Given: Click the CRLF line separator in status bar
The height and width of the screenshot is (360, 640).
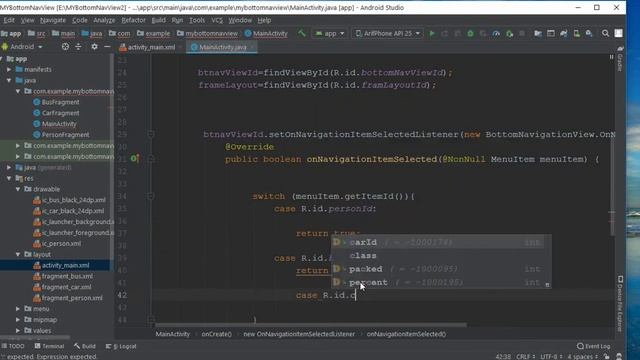Looking at the screenshot, I should point(525,356).
